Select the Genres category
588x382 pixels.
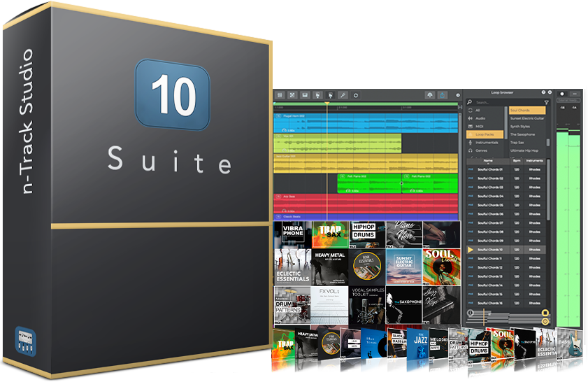(485, 150)
